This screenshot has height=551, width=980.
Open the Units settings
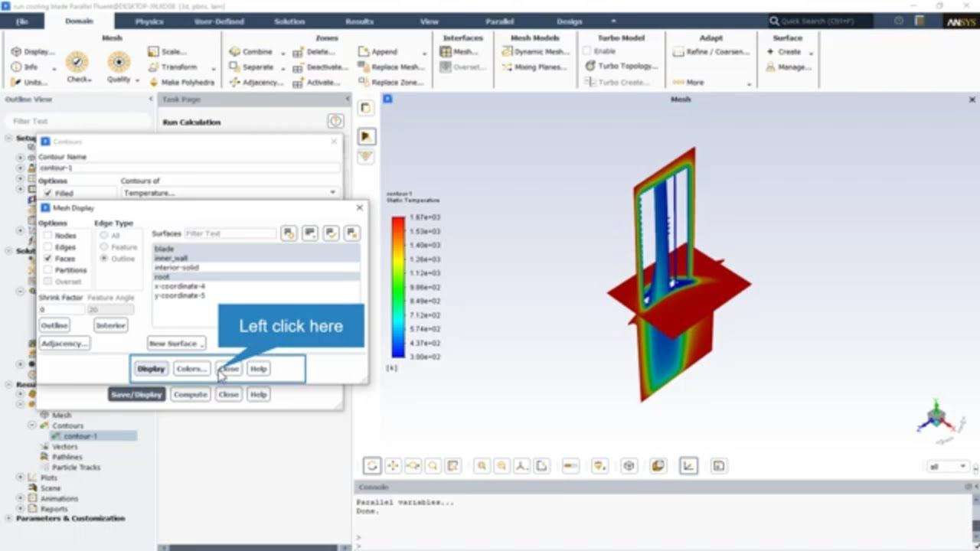[x=29, y=83]
